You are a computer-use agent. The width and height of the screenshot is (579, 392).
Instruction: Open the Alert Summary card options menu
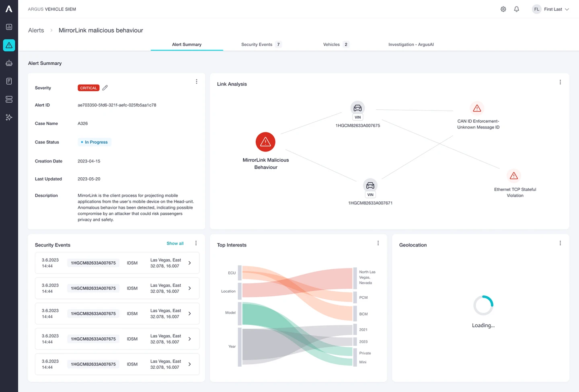pyautogui.click(x=196, y=82)
